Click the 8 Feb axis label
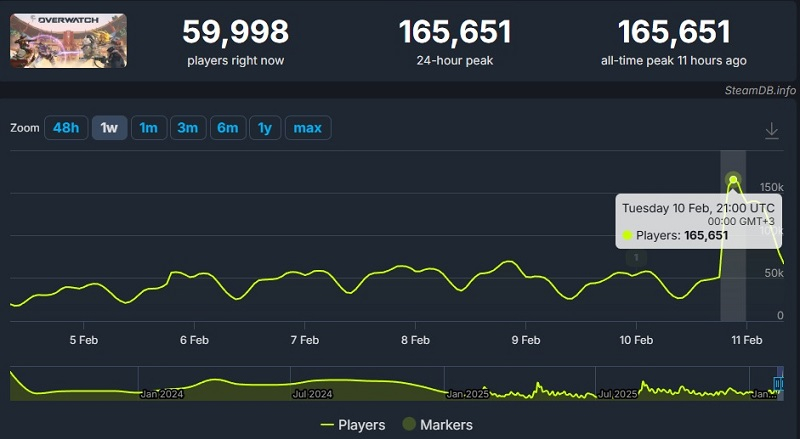 click(x=415, y=340)
